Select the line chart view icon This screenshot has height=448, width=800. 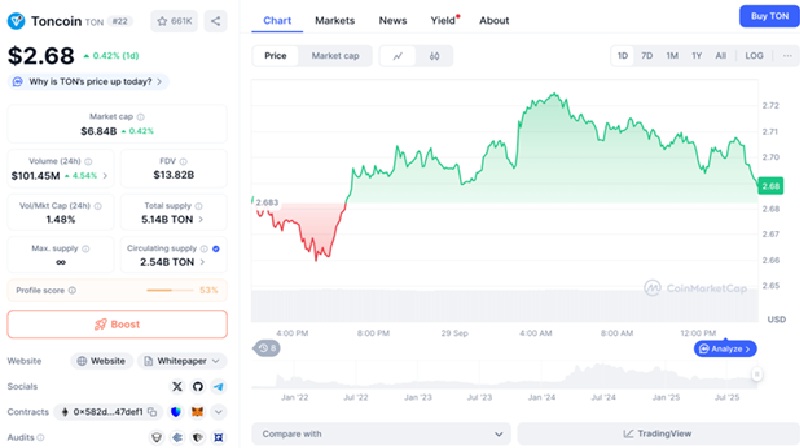[398, 56]
